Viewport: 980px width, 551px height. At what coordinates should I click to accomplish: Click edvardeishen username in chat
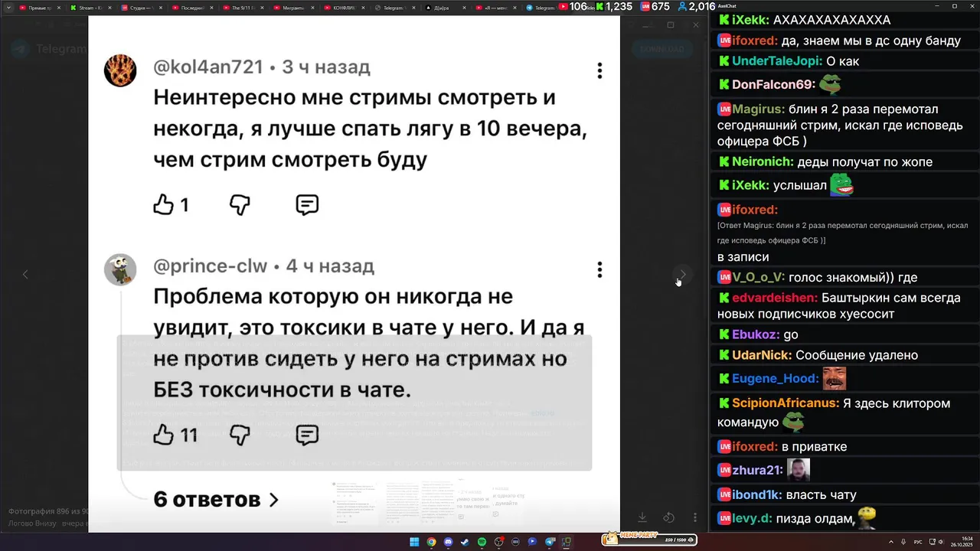[775, 298]
